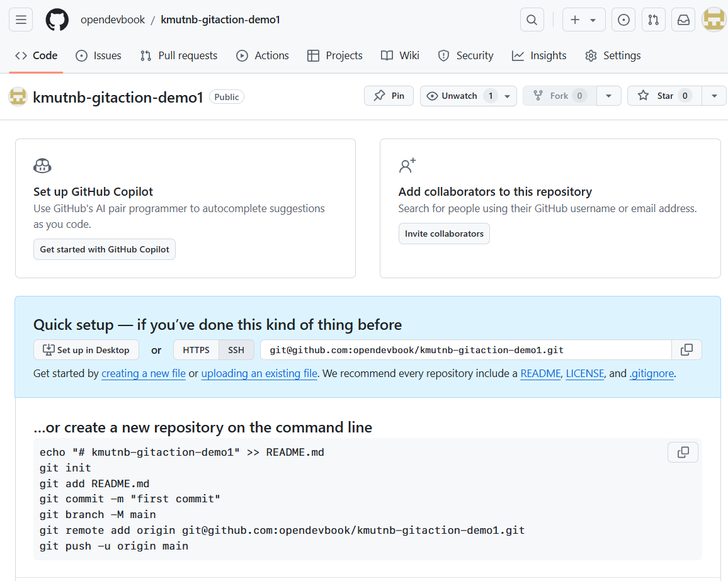Expand the create new plus dropdown
Viewport: 728px width, 581px height.
pos(583,20)
